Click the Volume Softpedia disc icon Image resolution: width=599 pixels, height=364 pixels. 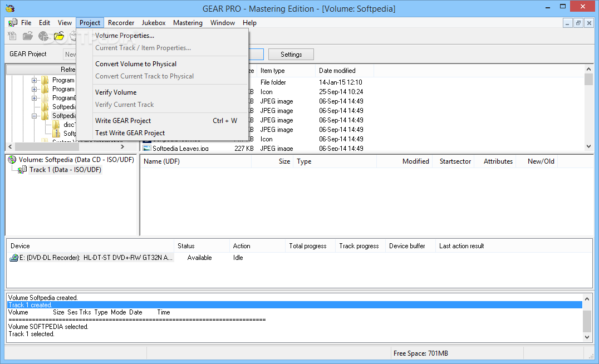(12, 160)
